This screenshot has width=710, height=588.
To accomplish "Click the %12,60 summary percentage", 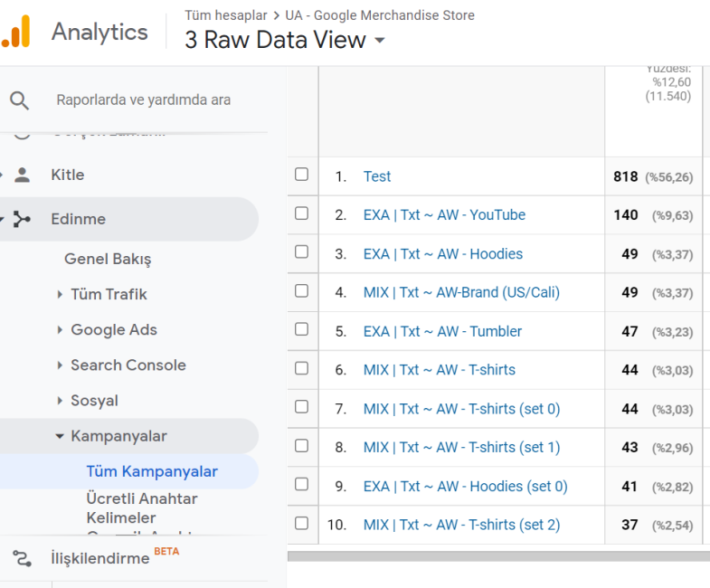I will pyautogui.click(x=671, y=82).
